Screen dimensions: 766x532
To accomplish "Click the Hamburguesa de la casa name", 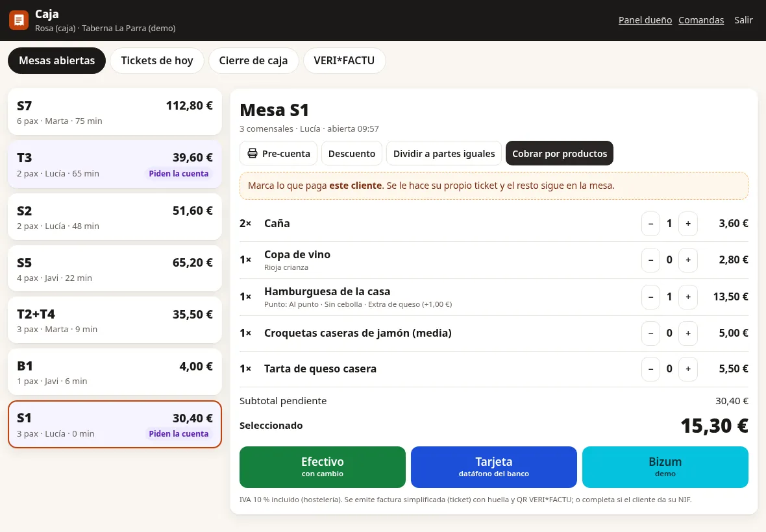I will [327, 291].
